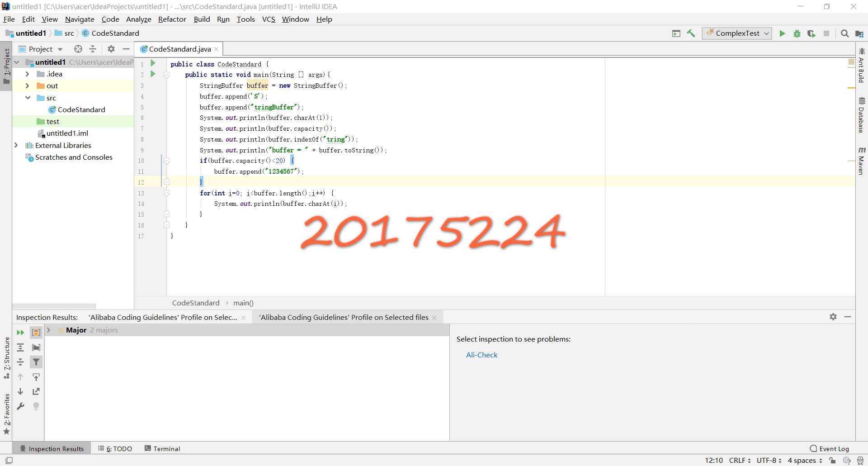Image resolution: width=868 pixels, height=466 pixels.
Task: Toggle autoscroll to source icon
Action: [36, 377]
